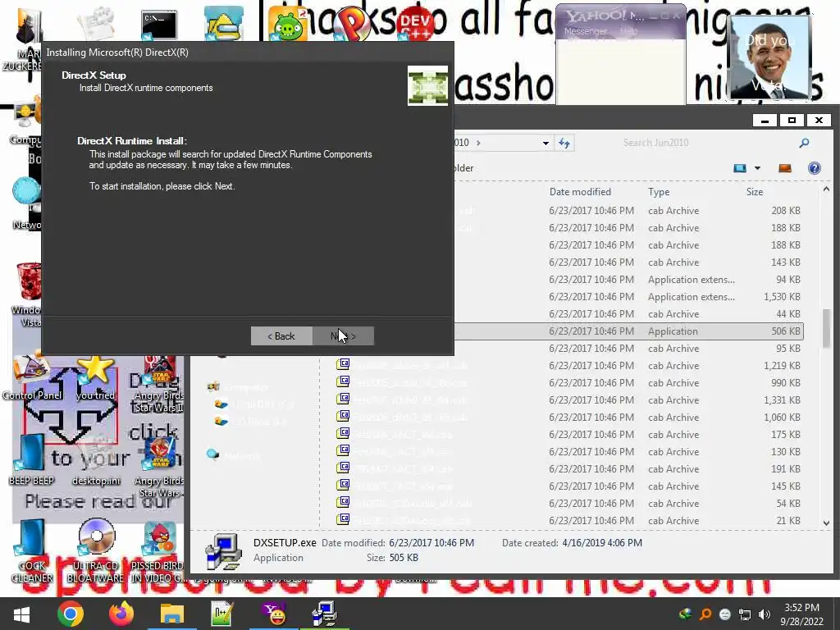Launch Firefox from the taskbar

pos(121,614)
